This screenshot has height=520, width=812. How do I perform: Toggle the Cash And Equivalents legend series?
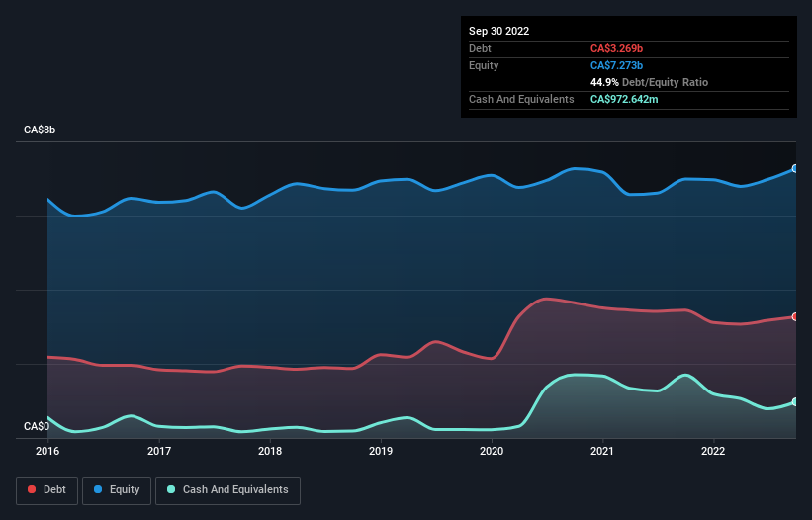[227, 490]
